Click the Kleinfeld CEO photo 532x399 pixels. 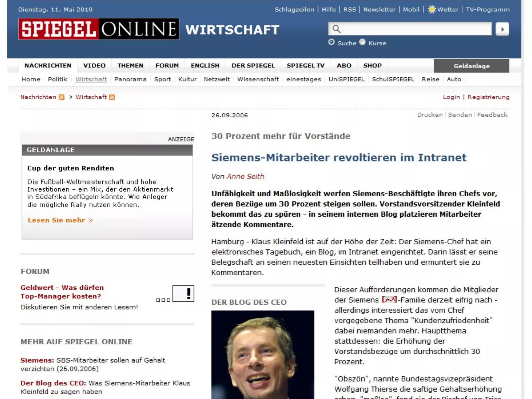263,355
